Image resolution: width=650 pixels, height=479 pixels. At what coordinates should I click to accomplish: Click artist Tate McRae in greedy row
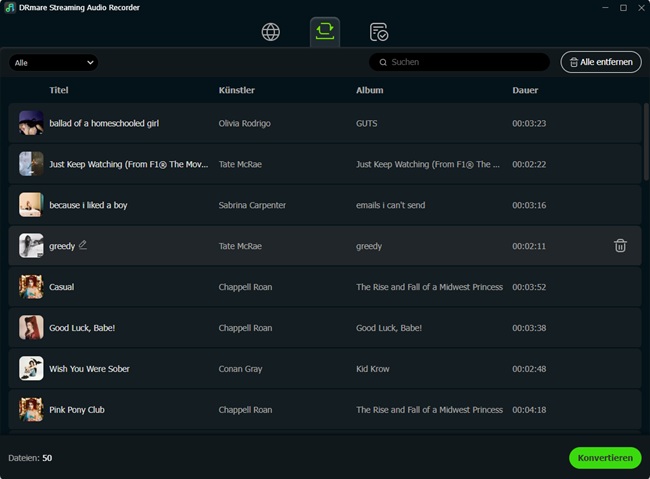tap(240, 246)
